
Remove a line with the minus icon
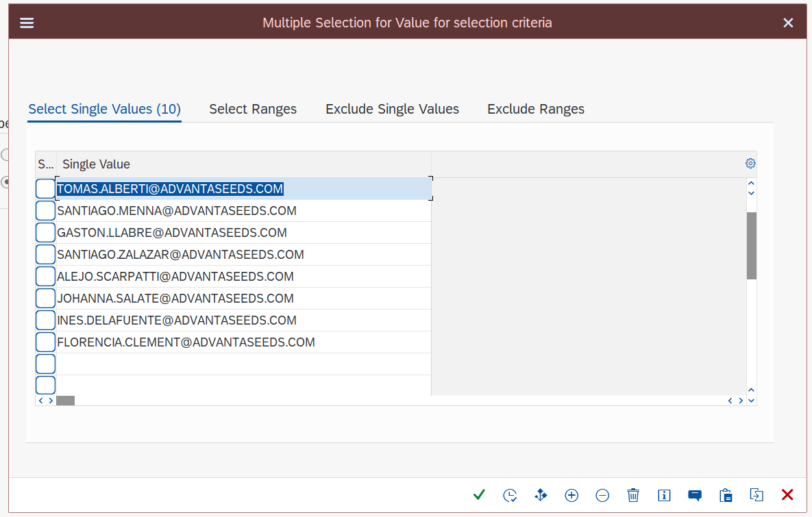[x=602, y=495]
